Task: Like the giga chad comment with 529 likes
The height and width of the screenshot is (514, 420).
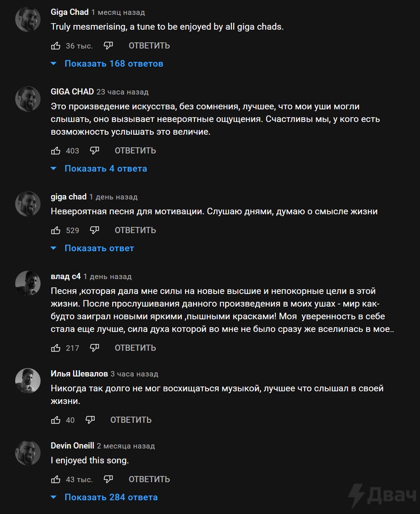Action: pos(56,230)
